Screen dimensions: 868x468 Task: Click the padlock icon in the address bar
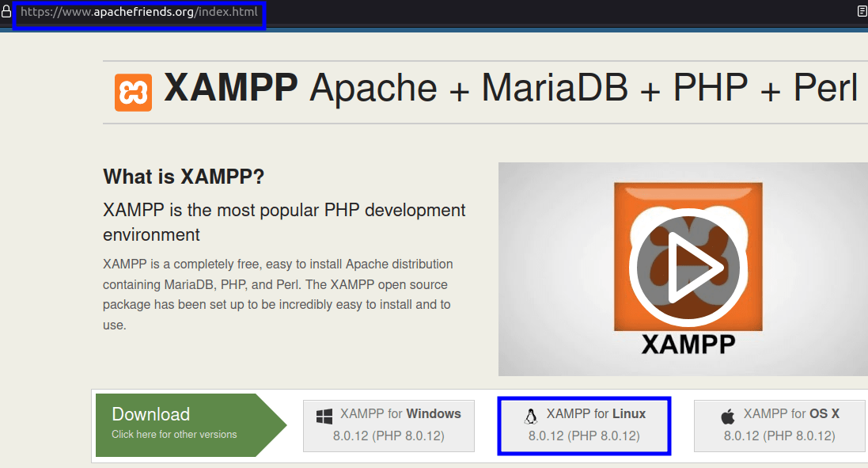pos(6,12)
